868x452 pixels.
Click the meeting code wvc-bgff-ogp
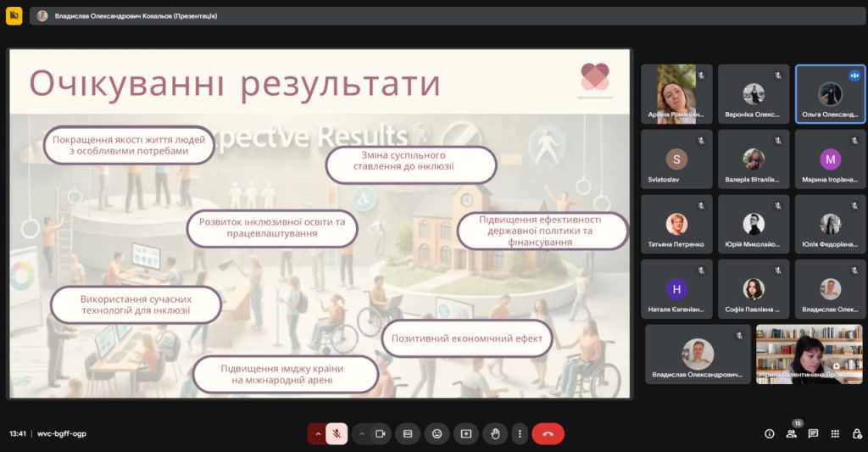tap(62, 433)
